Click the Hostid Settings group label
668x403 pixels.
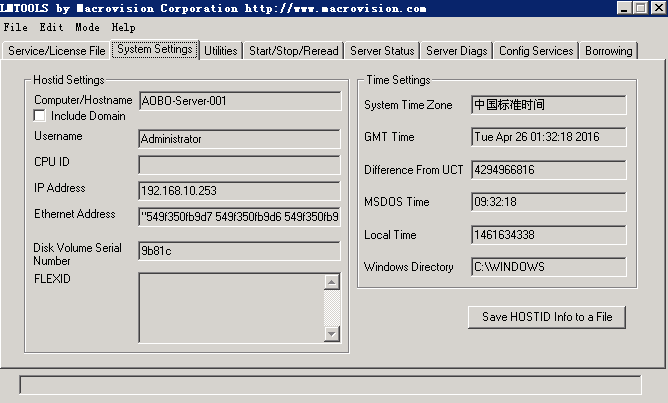[x=69, y=80]
